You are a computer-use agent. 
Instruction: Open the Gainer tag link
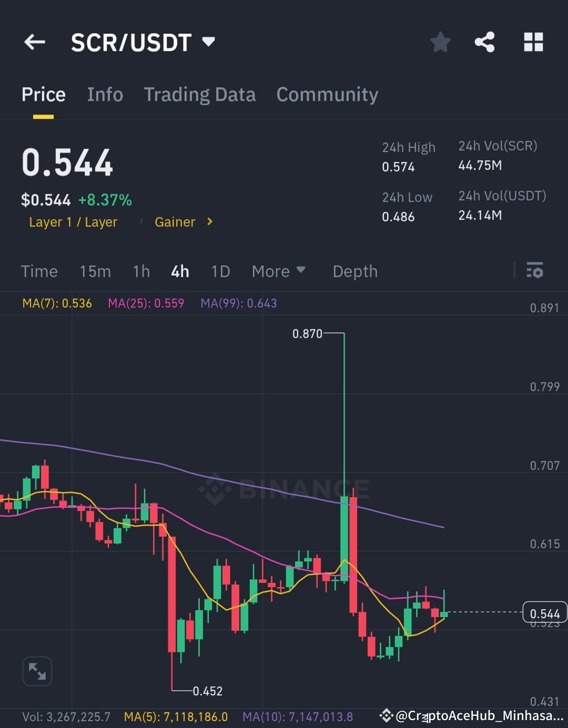tap(175, 222)
